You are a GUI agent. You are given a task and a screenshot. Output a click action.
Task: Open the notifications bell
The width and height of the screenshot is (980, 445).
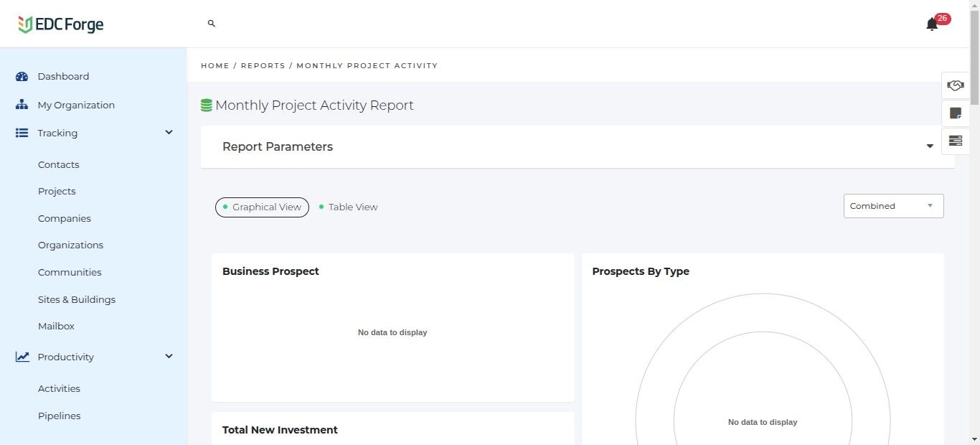(x=932, y=24)
